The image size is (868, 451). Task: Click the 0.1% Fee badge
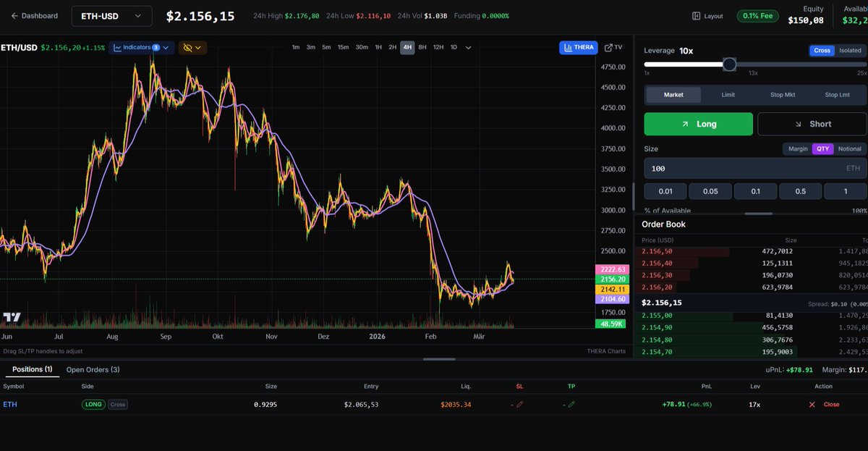pyautogui.click(x=758, y=16)
